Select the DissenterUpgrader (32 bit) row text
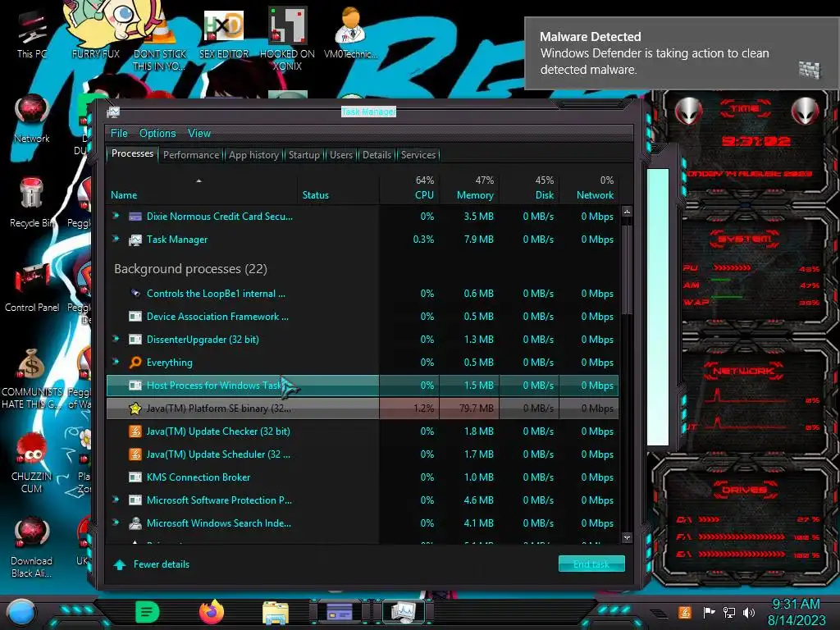840x630 pixels. coord(203,339)
